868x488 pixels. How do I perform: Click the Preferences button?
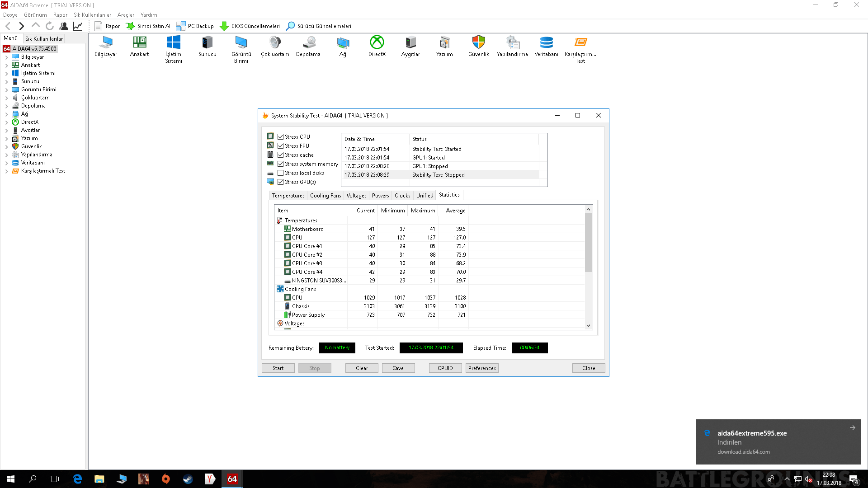click(x=482, y=368)
